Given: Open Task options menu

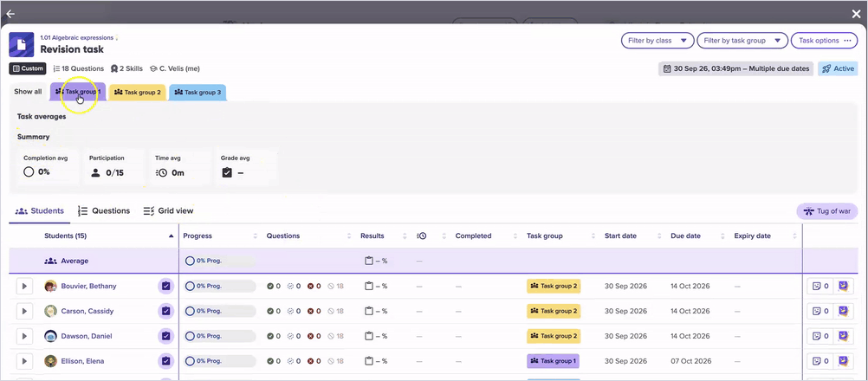Looking at the screenshot, I should click(825, 41).
